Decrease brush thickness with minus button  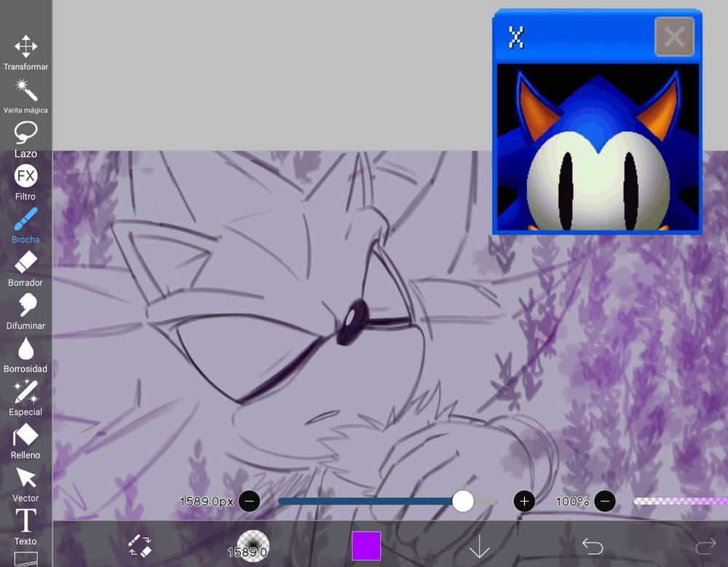(249, 501)
